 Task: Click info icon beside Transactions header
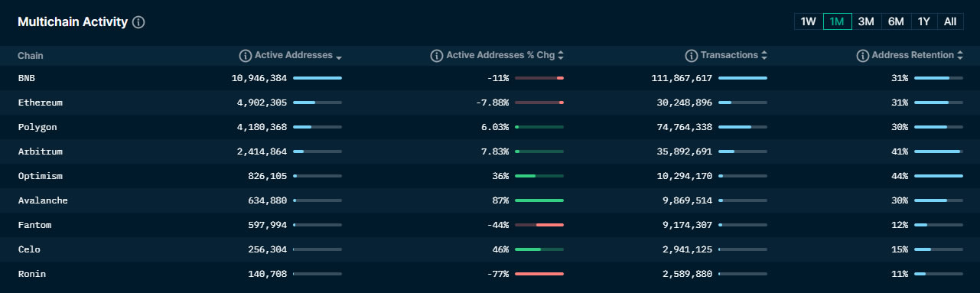click(692, 56)
